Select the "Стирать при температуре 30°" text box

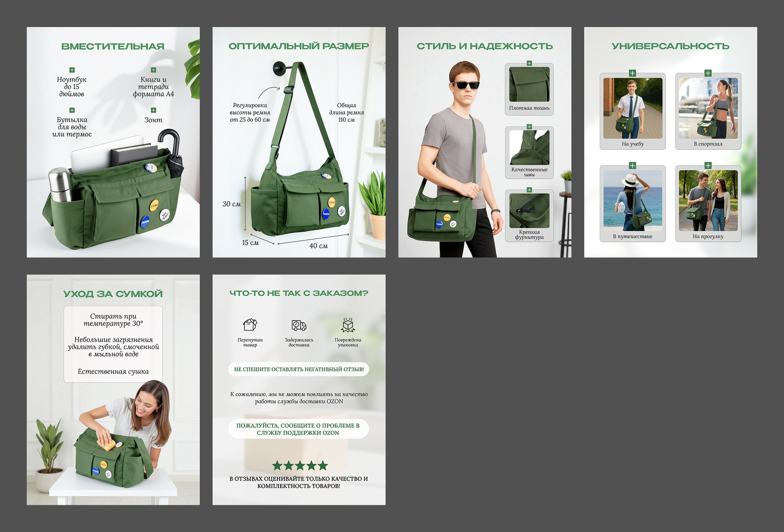coord(113,320)
